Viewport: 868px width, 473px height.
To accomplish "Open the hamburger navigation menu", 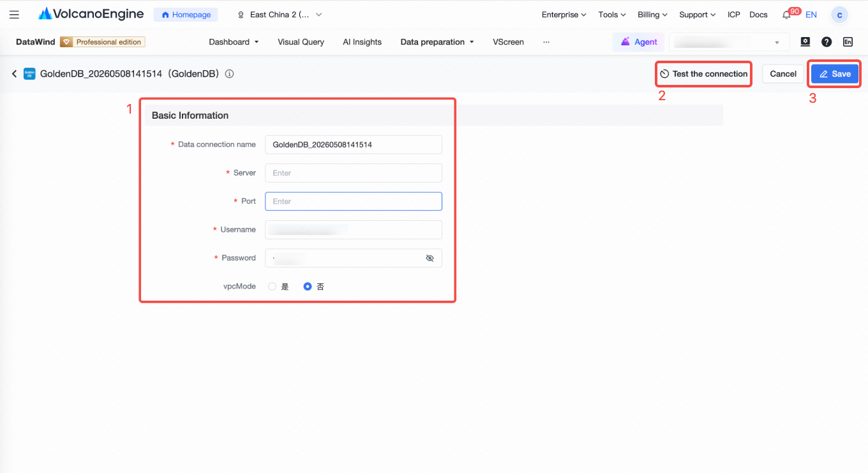I will point(14,15).
